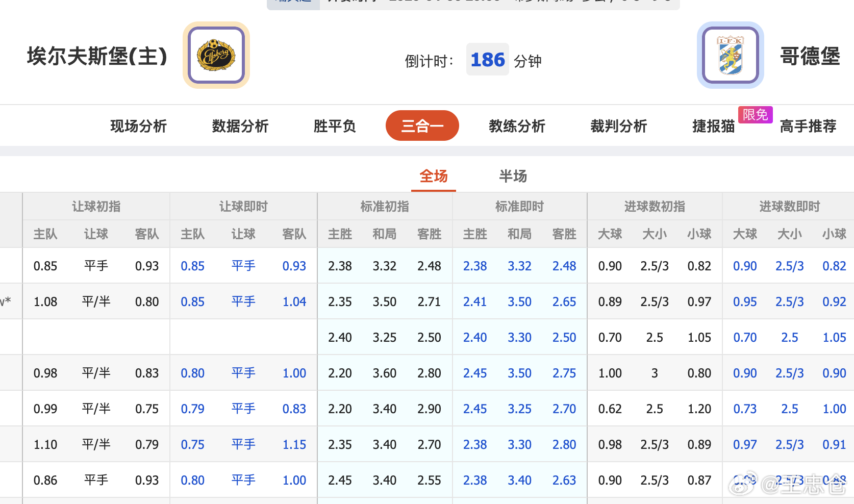Click the IFK Göteborg team crest logo

(730, 55)
